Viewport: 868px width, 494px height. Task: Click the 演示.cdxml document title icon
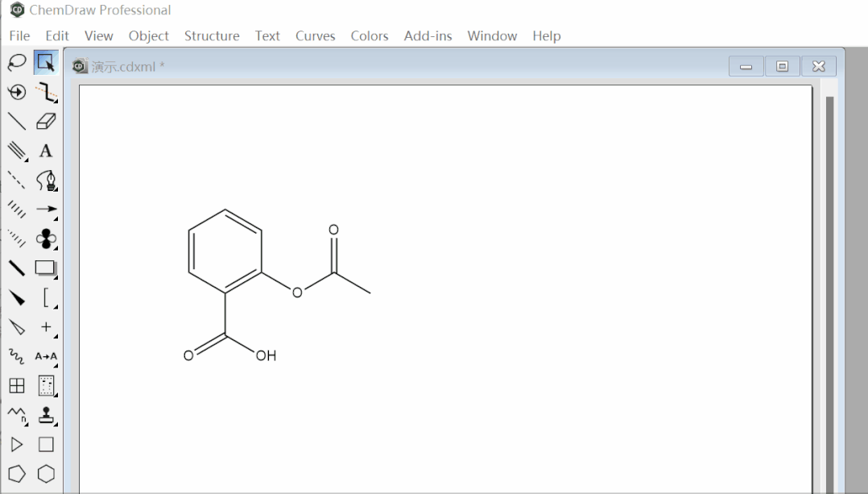click(x=81, y=66)
